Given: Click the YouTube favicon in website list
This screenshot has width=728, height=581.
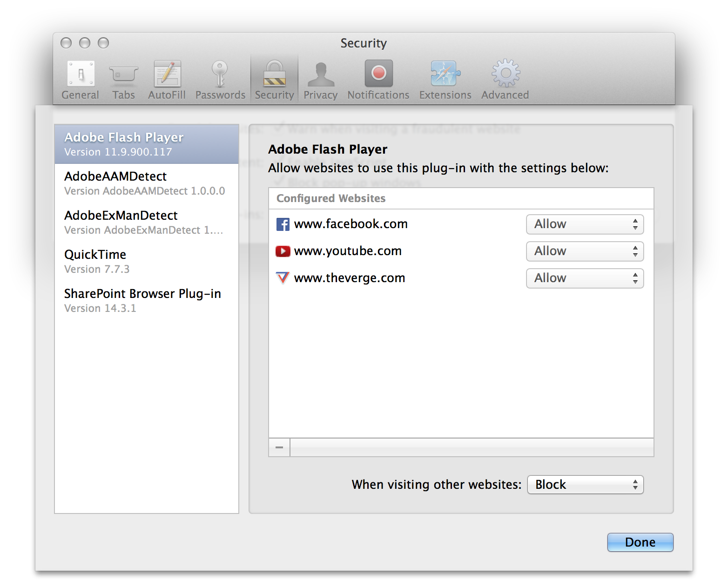Looking at the screenshot, I should point(283,251).
